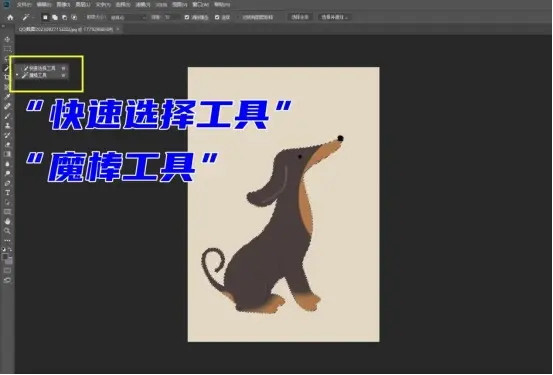Open the Image menu
The image size is (553, 375).
click(63, 5)
